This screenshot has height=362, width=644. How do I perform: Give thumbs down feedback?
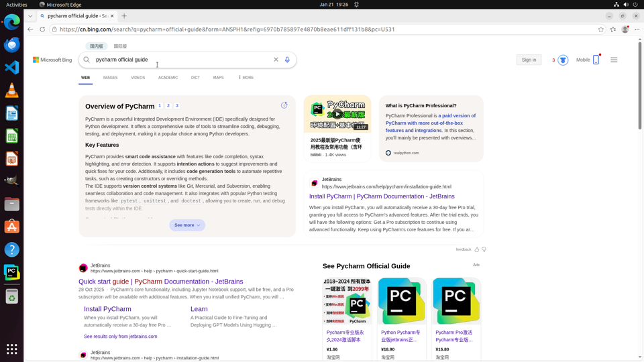click(x=484, y=249)
